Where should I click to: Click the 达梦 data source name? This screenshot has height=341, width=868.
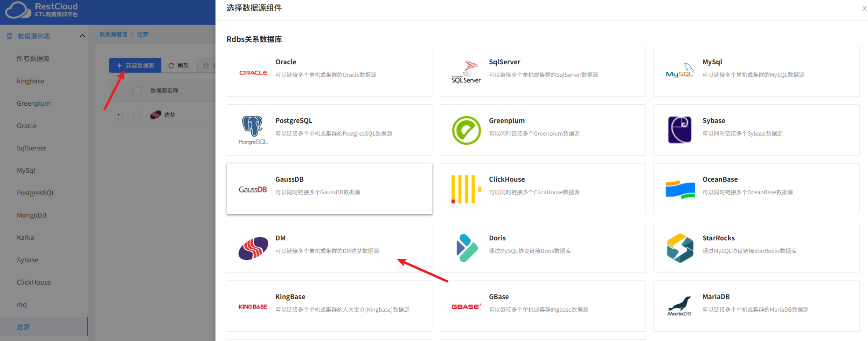(x=170, y=115)
